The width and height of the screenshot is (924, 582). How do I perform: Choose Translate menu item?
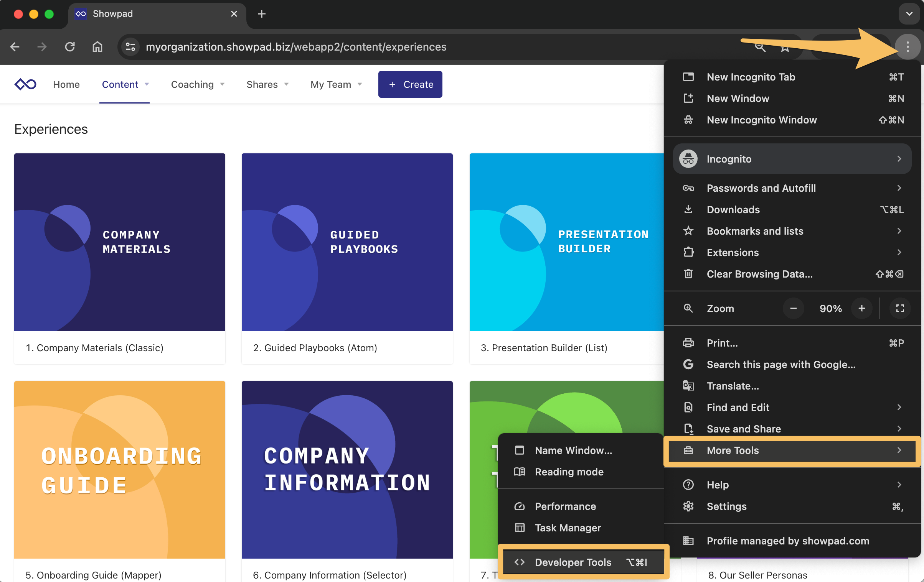tap(792, 386)
